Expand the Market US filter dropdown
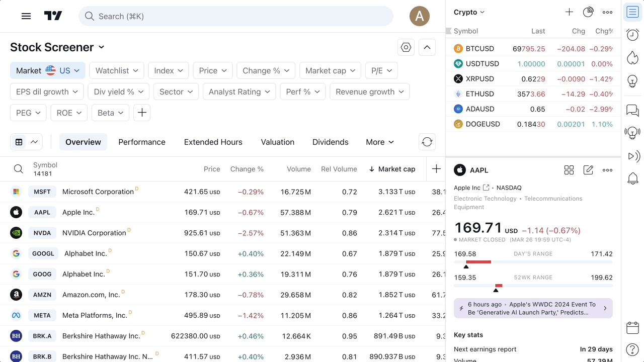The width and height of the screenshot is (644, 362). point(48,70)
